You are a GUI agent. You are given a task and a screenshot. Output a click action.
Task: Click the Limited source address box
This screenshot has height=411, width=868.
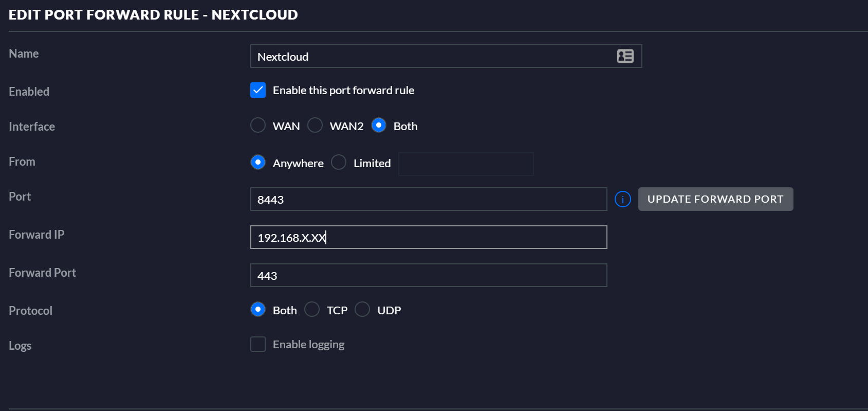[466, 164]
